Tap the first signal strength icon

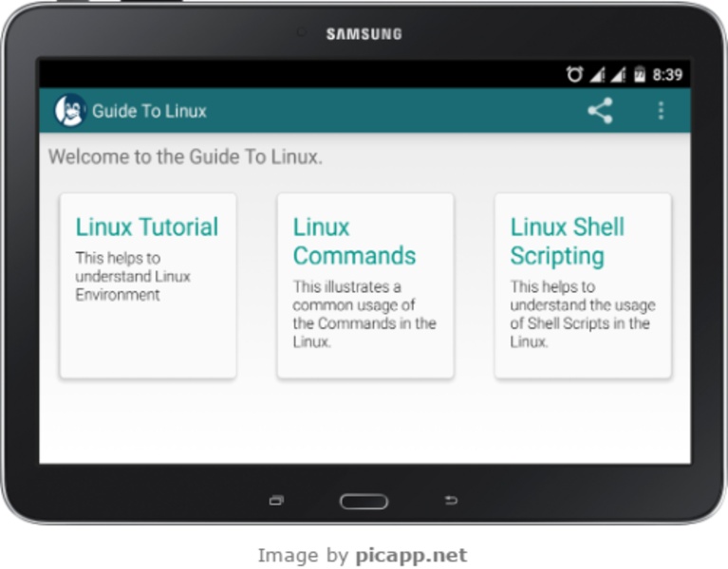(597, 74)
